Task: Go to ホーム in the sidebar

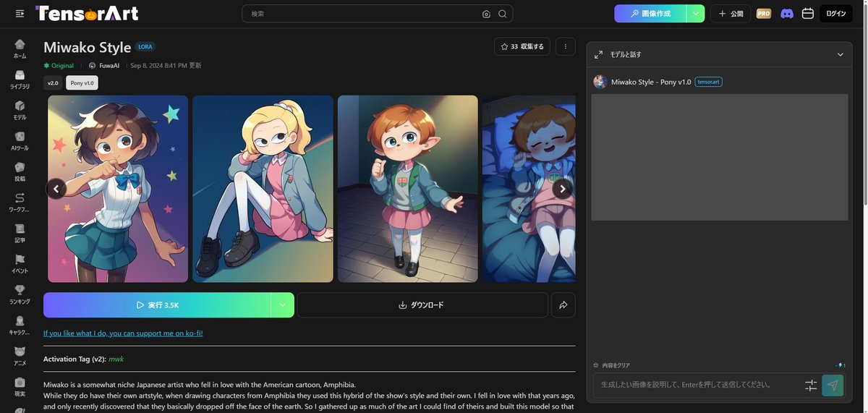Action: (x=20, y=49)
